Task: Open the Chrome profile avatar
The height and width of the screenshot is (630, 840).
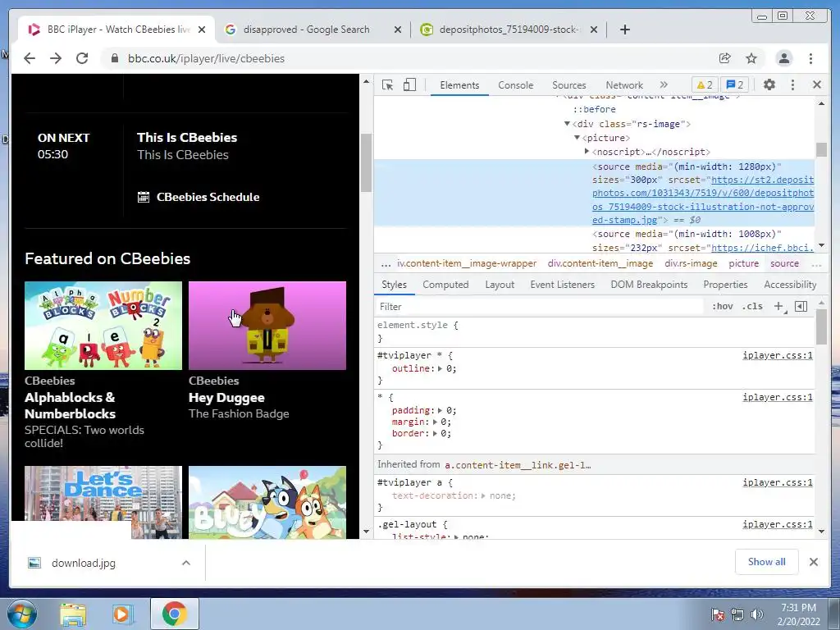Action: pyautogui.click(x=784, y=58)
